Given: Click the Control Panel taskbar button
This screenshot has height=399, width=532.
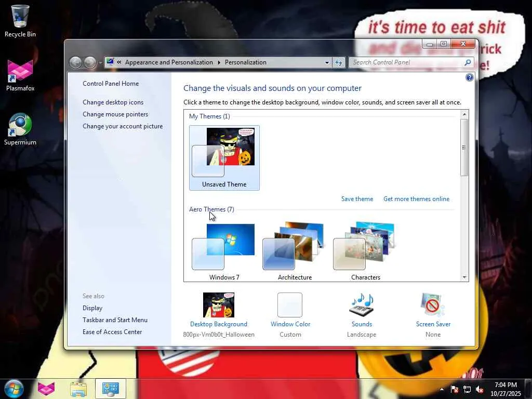Looking at the screenshot, I should pos(111,389).
